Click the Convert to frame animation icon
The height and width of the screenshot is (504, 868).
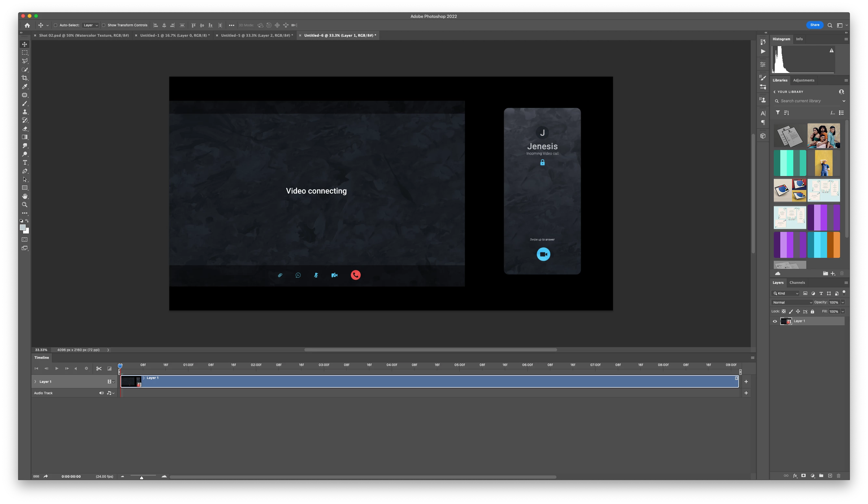click(x=36, y=476)
